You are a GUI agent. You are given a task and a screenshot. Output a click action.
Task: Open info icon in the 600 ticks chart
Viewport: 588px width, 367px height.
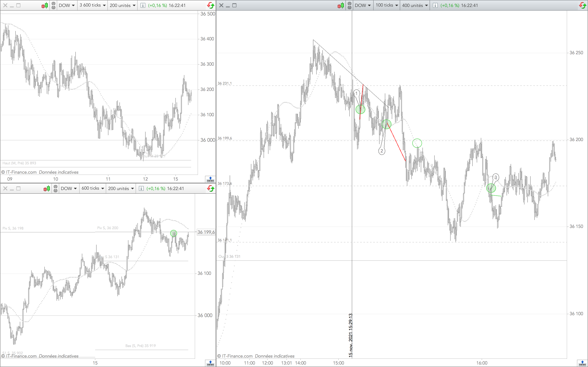[141, 189]
